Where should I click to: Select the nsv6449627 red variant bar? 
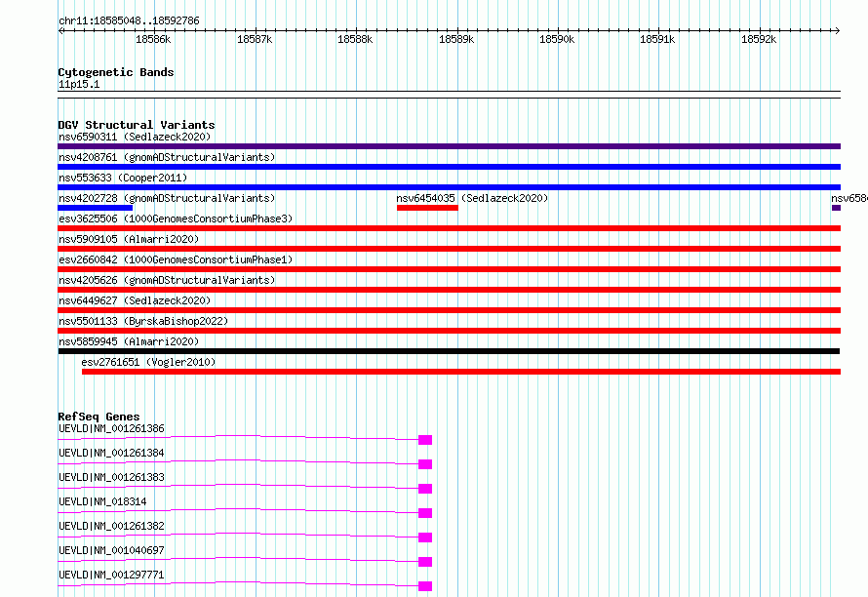point(449,310)
